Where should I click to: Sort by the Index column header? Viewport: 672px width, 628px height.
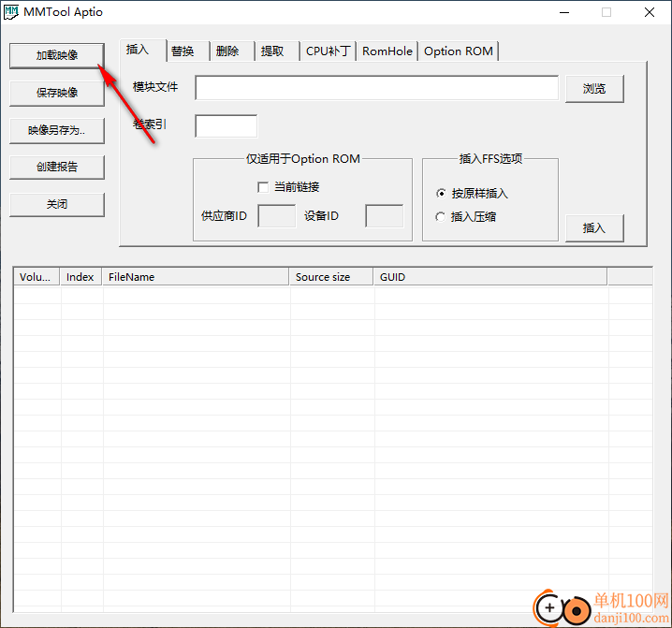pos(80,277)
